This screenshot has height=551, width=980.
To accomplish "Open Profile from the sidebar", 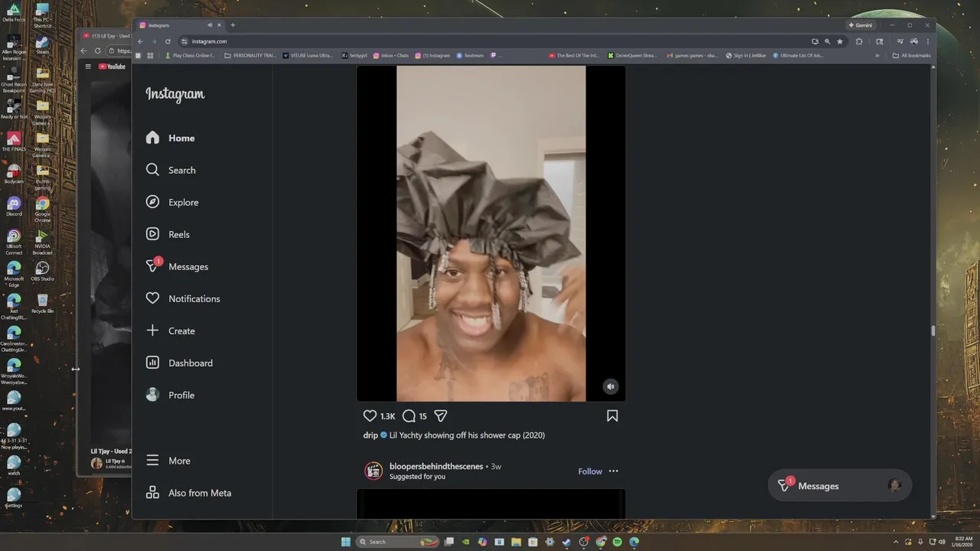I will [170, 395].
